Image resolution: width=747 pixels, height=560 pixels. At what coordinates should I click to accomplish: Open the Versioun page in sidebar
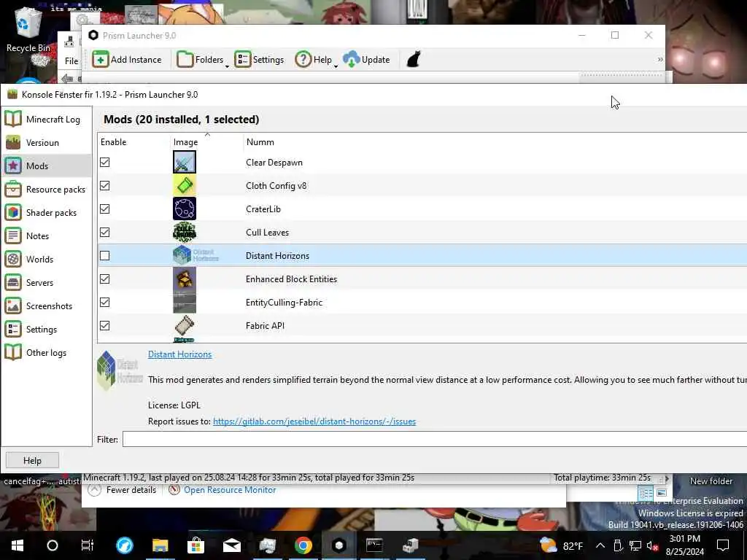pyautogui.click(x=46, y=143)
